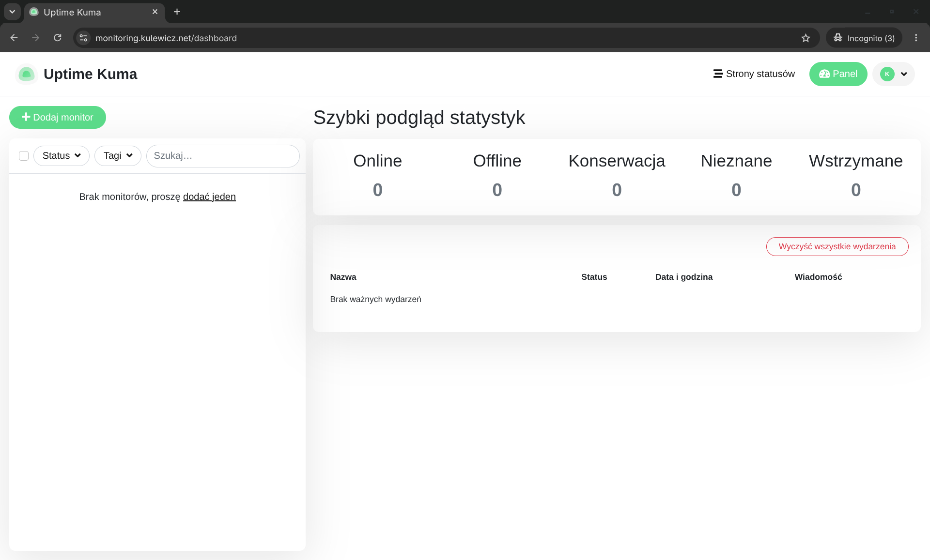
Task: Click the browser forward arrow
Action: click(x=35, y=38)
